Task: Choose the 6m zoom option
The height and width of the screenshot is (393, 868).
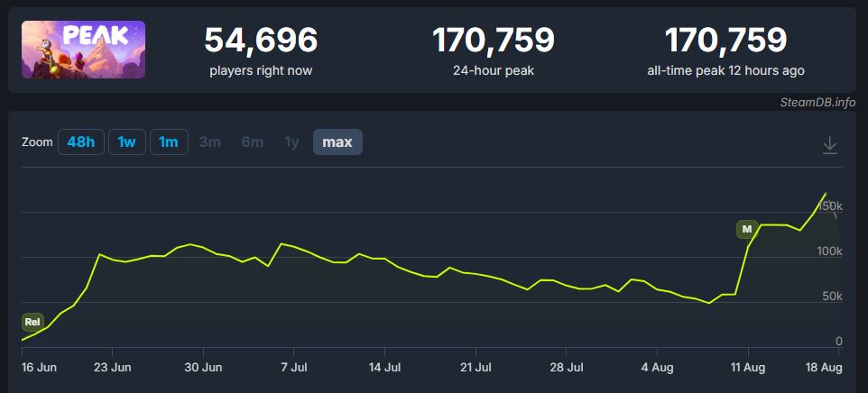Action: click(252, 142)
